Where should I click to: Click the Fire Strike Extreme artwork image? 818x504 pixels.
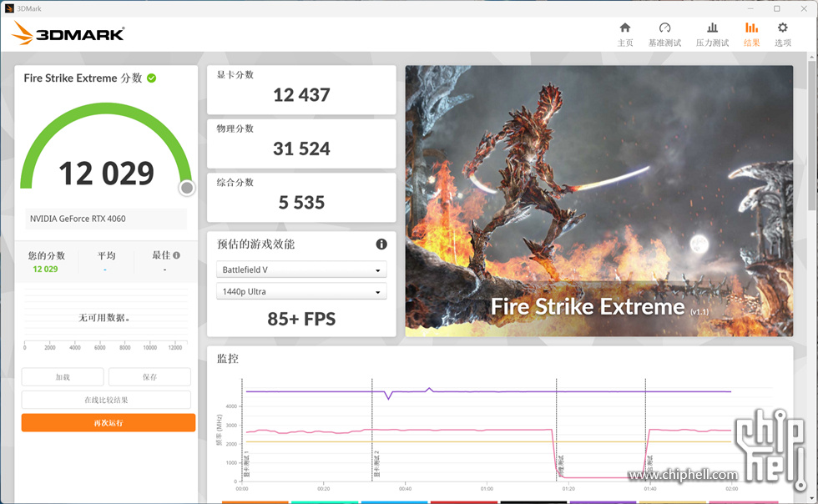click(x=599, y=201)
